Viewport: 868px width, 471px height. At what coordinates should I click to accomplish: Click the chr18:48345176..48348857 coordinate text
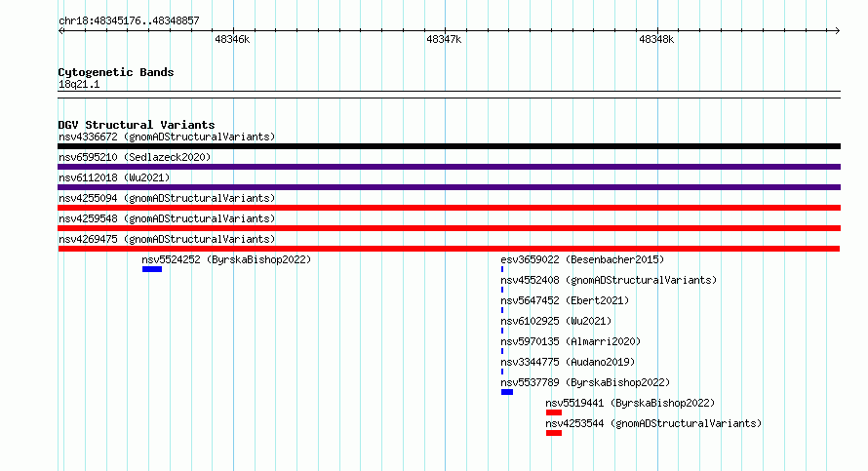tap(129, 21)
